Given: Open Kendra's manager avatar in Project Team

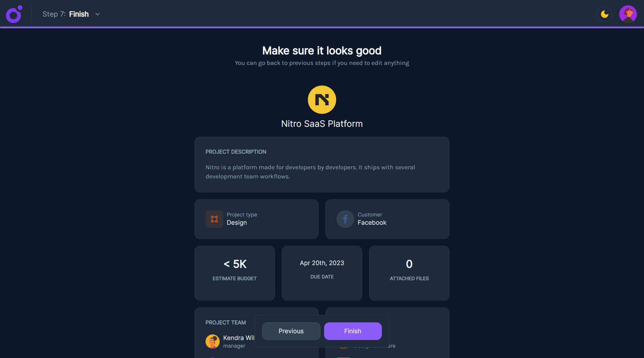Looking at the screenshot, I should (212, 341).
